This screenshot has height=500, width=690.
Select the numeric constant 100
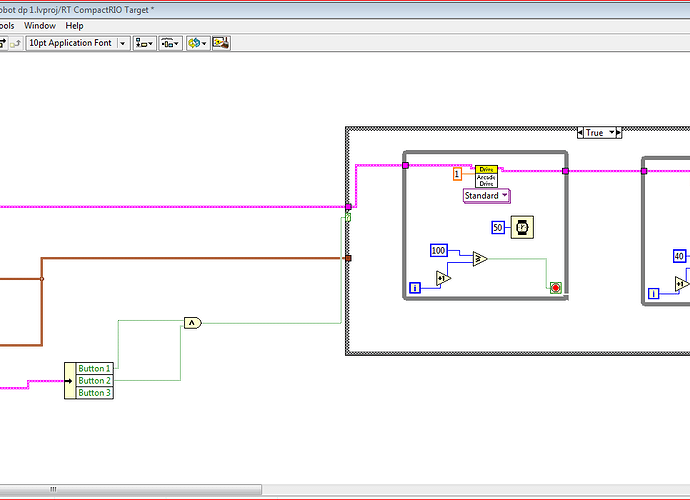(x=438, y=250)
